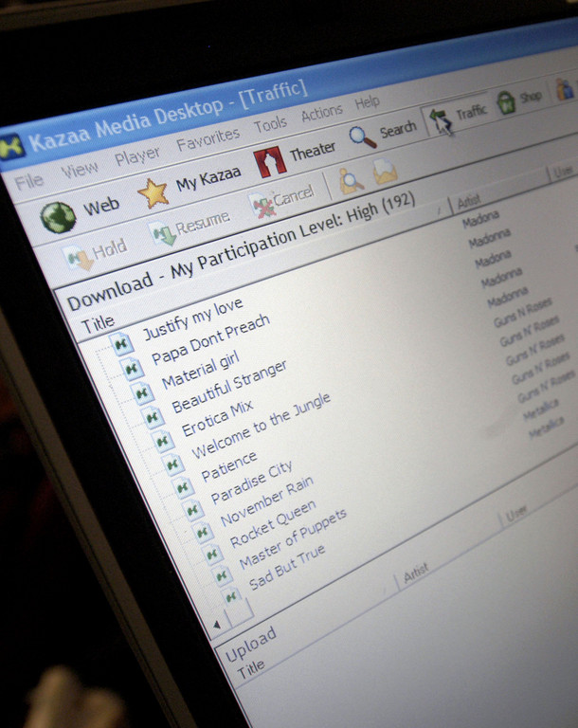This screenshot has height=728, width=578.
Task: Select the Traffic arrows icon
Action: [440, 120]
